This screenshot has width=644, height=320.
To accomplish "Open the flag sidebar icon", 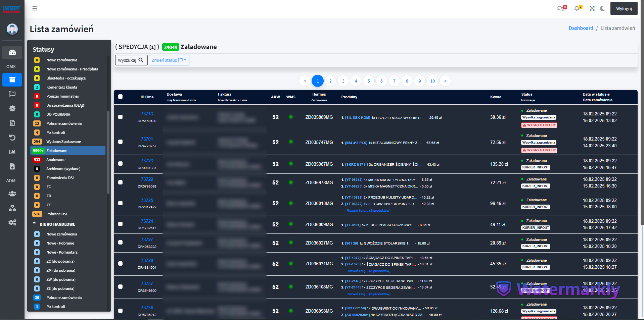I will click(x=12, y=94).
